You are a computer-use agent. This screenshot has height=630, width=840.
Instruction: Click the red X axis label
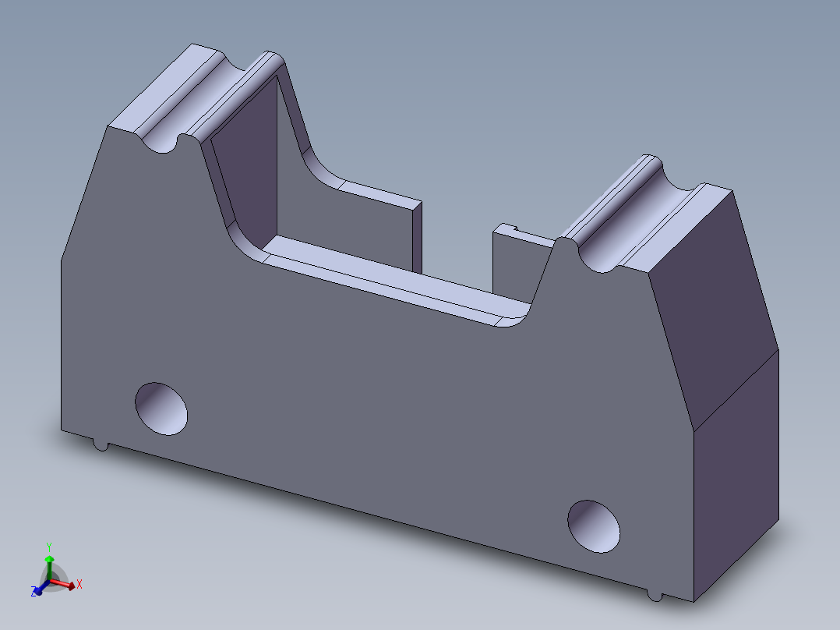click(x=79, y=583)
